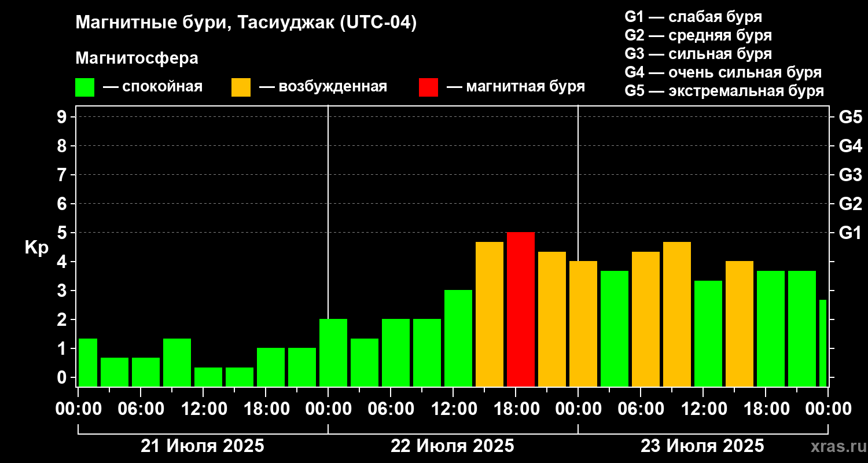Click the 'G3 — сильная буря' legend line
This screenshot has width=868, height=463.
(698, 54)
